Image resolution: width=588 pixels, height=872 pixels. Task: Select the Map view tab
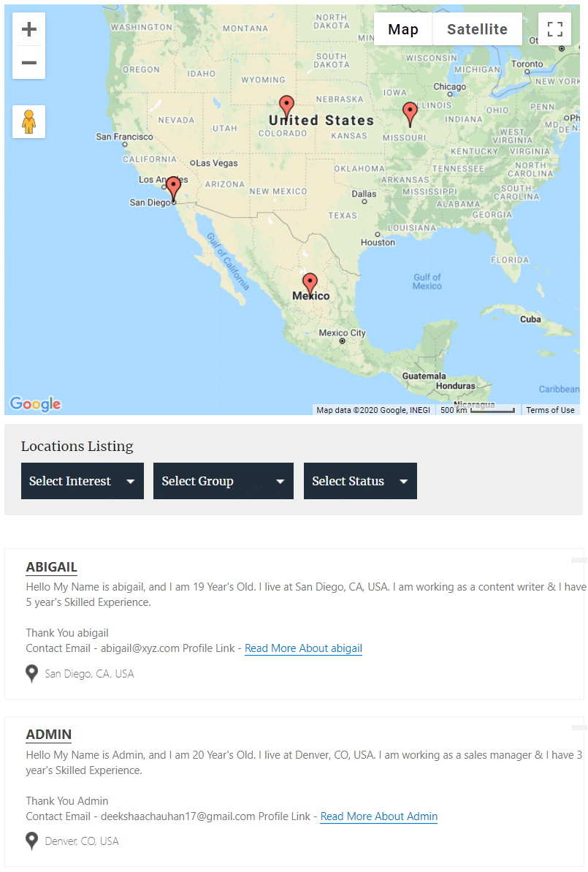point(404,29)
